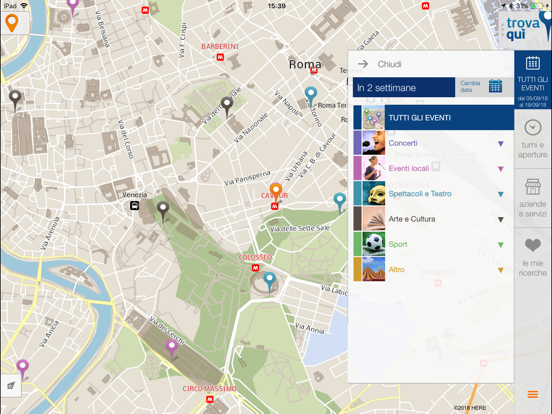Screen dimensions: 552x414
Task: Tap the teal pin at the Colosseum
Action: tap(269, 282)
